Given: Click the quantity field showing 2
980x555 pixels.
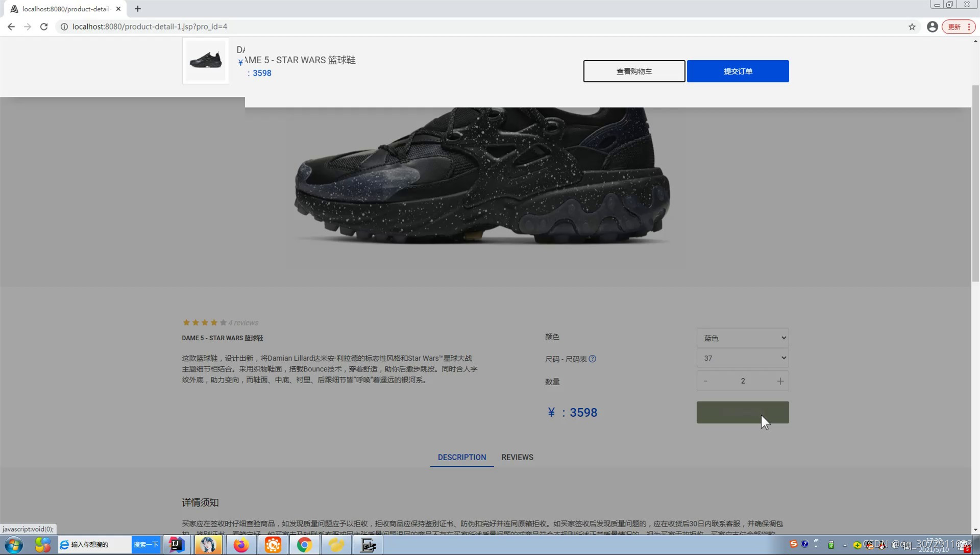Looking at the screenshot, I should [x=743, y=381].
